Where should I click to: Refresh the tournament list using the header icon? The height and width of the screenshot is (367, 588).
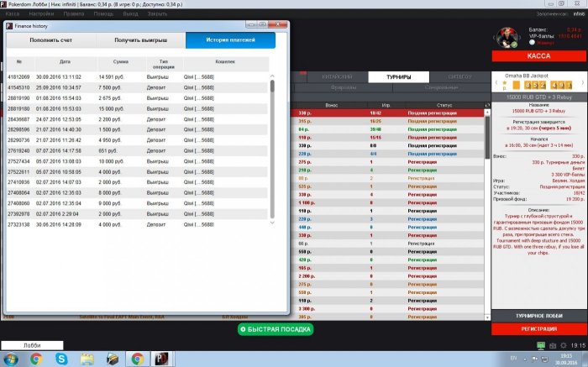pos(487,105)
